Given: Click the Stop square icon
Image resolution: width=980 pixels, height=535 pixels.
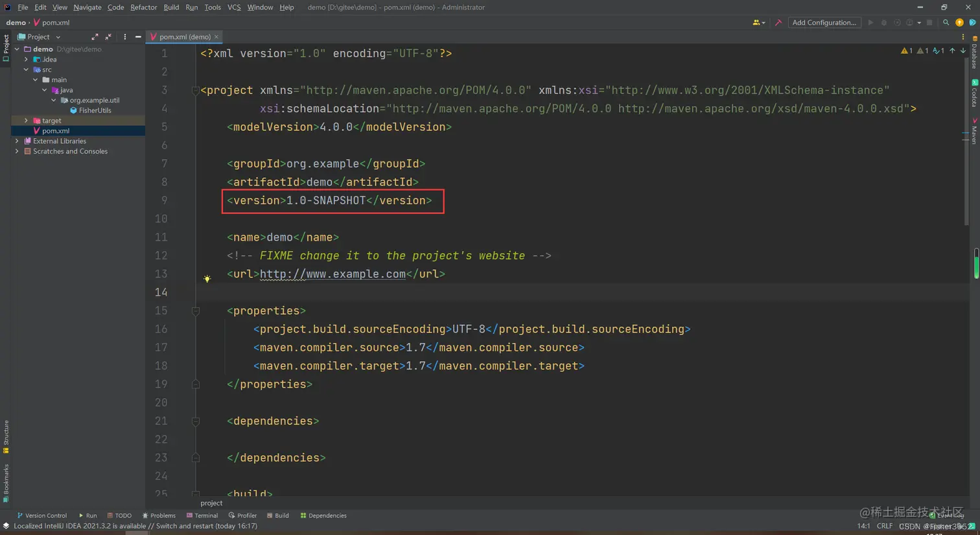Looking at the screenshot, I should (929, 23).
